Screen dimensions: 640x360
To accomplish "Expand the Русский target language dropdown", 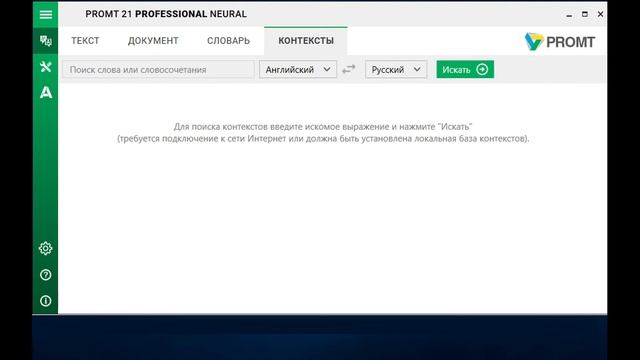I will (x=396, y=69).
